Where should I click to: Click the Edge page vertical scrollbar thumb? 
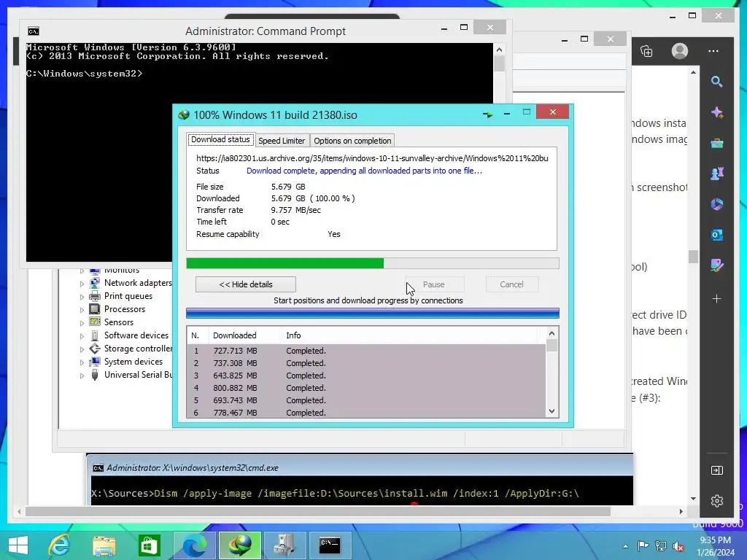pyautogui.click(x=693, y=256)
